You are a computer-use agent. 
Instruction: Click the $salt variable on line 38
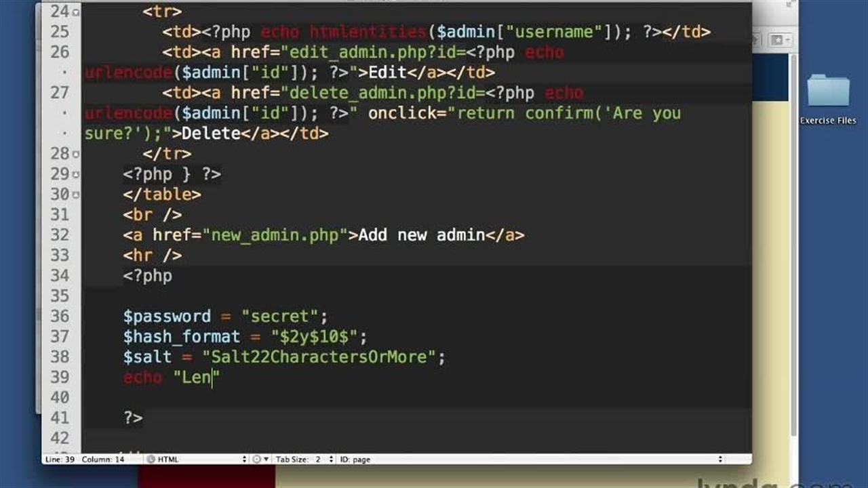(x=147, y=357)
